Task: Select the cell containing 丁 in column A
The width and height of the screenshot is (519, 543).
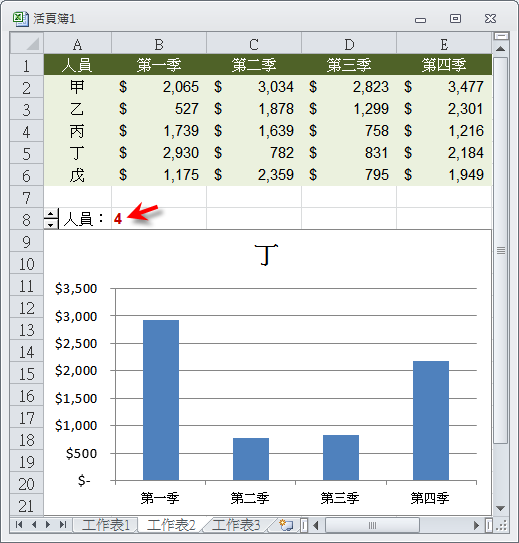Action: 78,153
